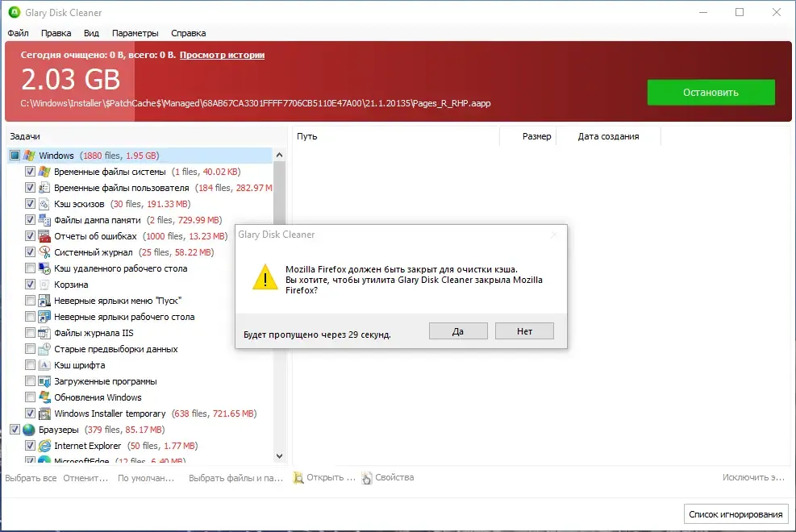
Task: Open Список игнорирования
Action: (736, 514)
